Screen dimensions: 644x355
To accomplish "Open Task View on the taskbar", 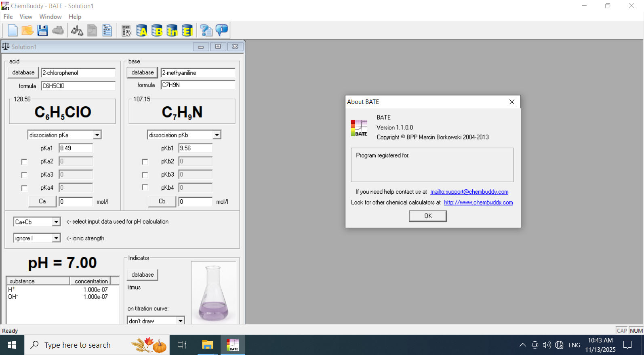I will tap(182, 345).
